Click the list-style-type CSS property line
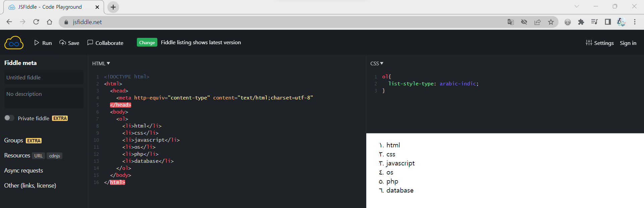The height and width of the screenshot is (208, 644). click(x=433, y=84)
